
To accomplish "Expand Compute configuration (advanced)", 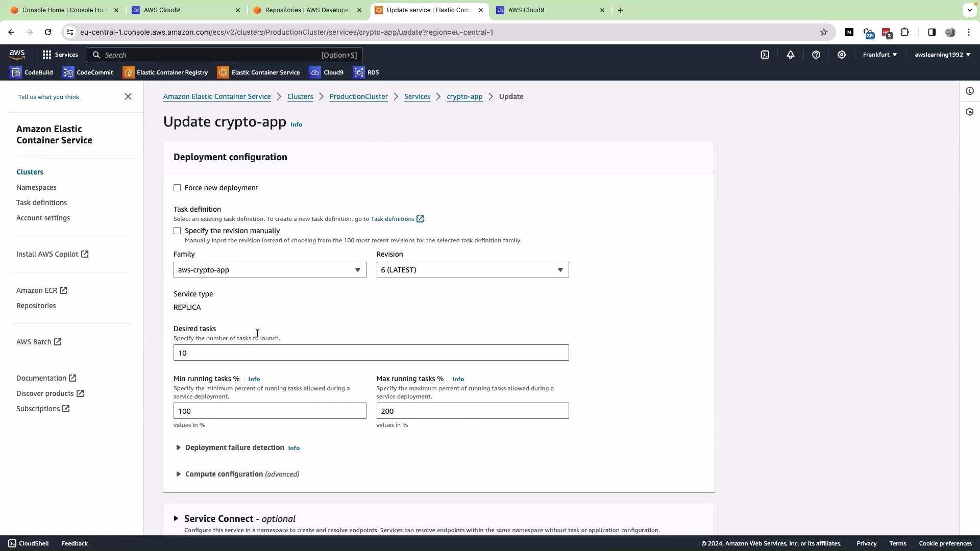I will (237, 474).
